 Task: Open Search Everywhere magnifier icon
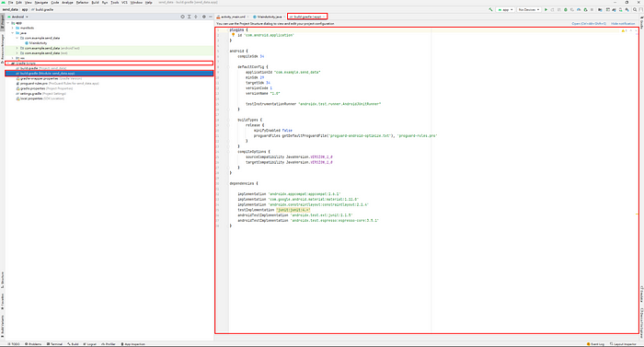click(x=635, y=9)
